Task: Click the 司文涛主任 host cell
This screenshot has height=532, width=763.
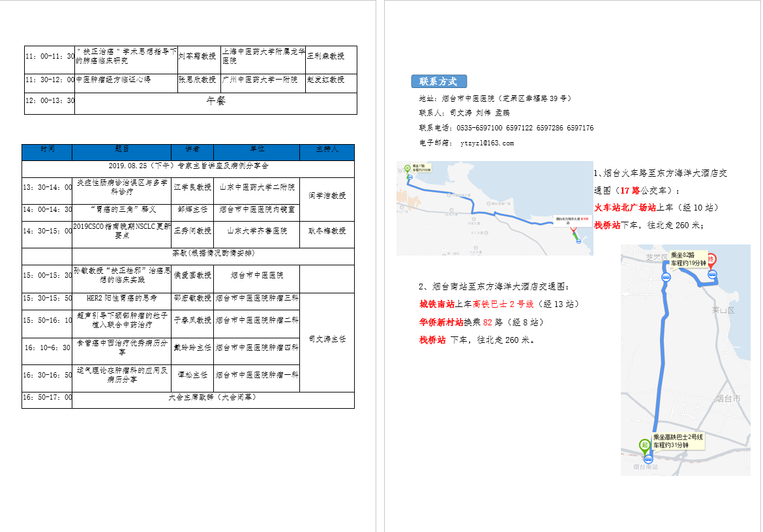Action: click(327, 340)
